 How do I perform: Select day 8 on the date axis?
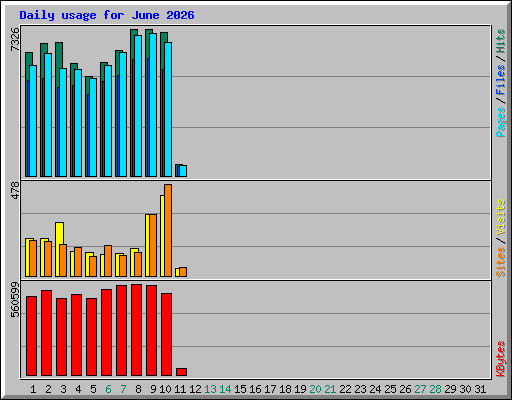click(138, 389)
